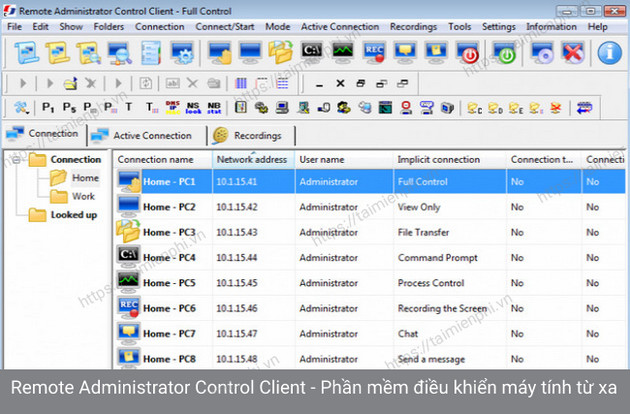Click green power-on wake toolbar icon
The image size is (630, 414).
(504, 53)
